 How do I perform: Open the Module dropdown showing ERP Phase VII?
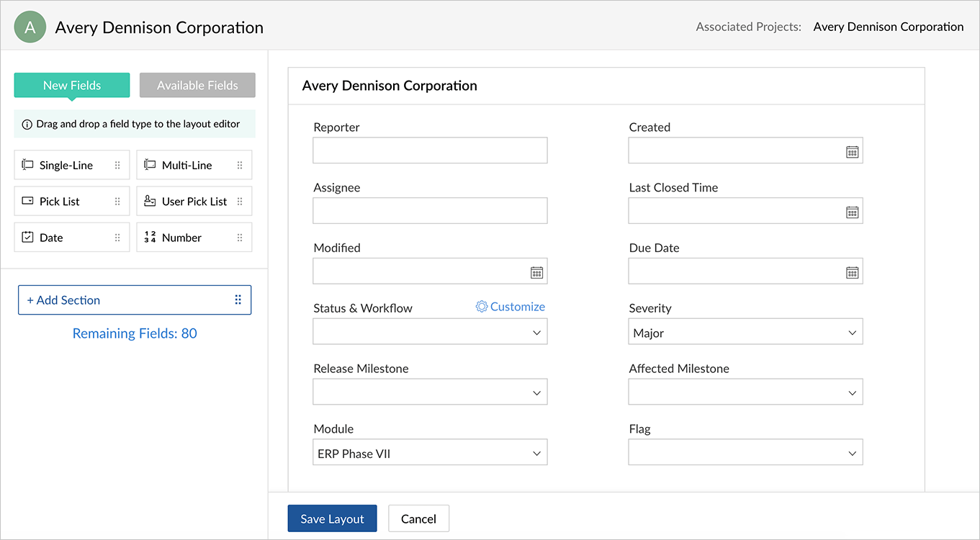point(430,453)
